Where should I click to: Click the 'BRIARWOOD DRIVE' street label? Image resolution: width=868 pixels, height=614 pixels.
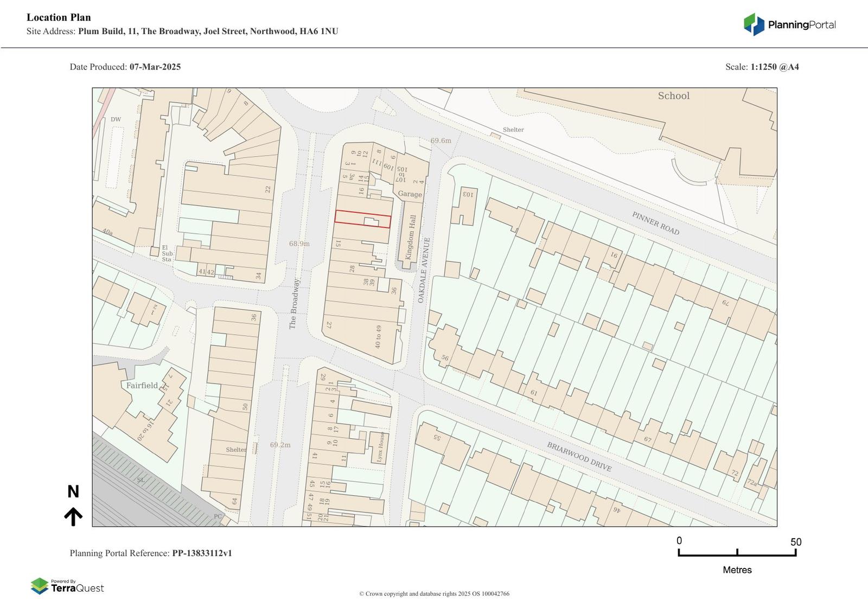pos(579,457)
